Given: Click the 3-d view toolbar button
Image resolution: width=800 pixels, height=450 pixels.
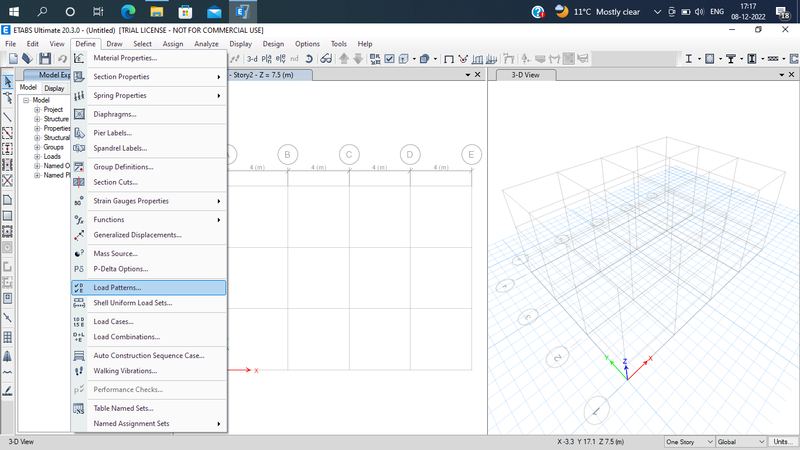Looking at the screenshot, I should click(252, 59).
